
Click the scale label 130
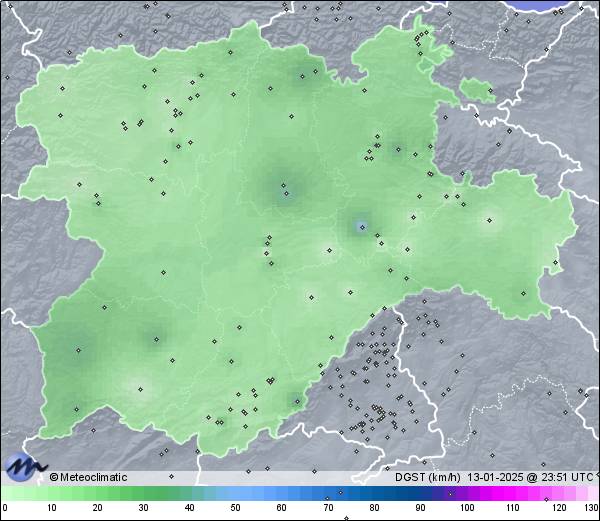(x=592, y=508)
